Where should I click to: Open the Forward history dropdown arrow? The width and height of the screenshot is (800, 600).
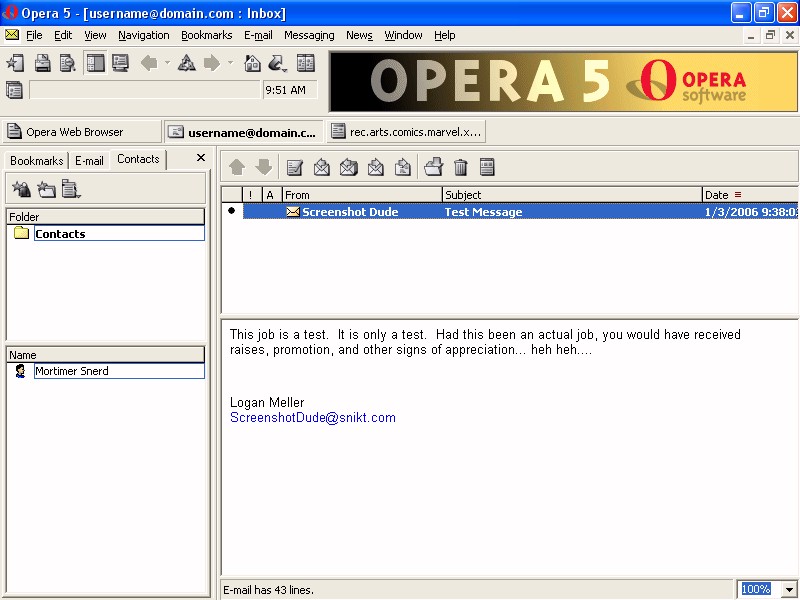pos(231,63)
